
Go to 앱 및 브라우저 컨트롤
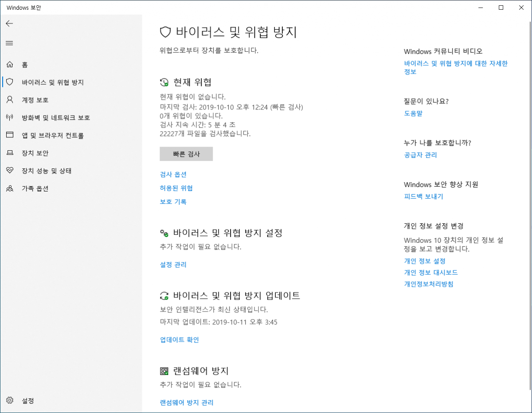coord(53,135)
